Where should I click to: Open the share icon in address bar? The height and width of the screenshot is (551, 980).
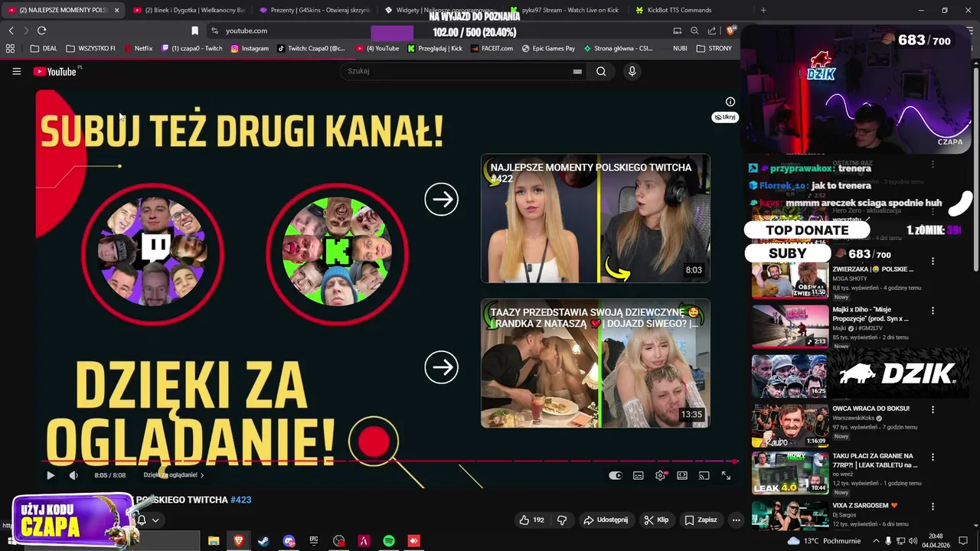712,31
